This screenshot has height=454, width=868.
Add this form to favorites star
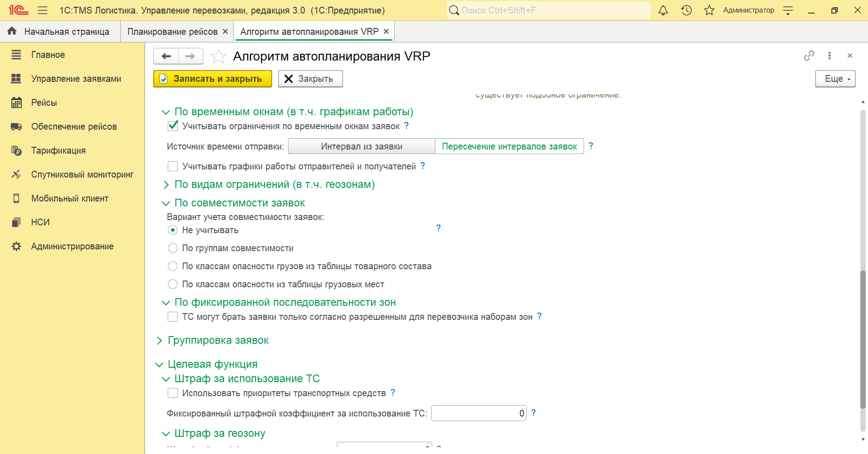218,56
